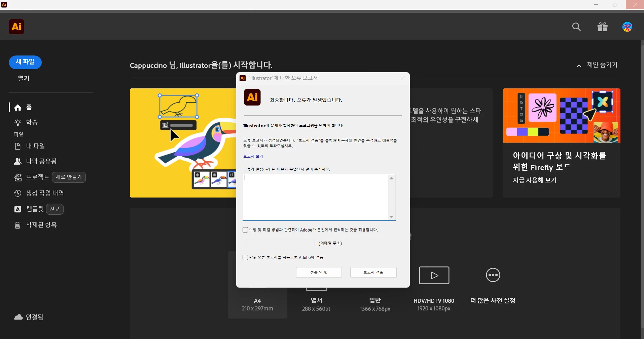
Task: Click the 신규 badge next to 템플릿
Action: 55,209
